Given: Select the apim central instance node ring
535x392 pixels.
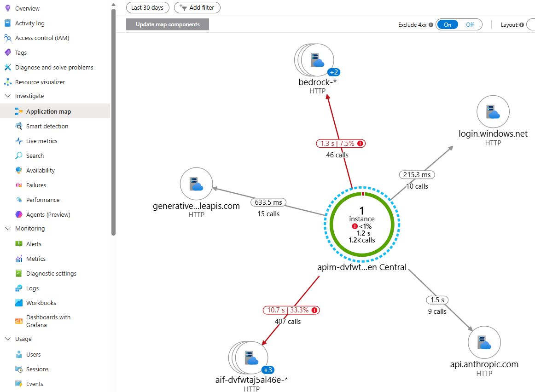Looking at the screenshot, I should coord(362,225).
